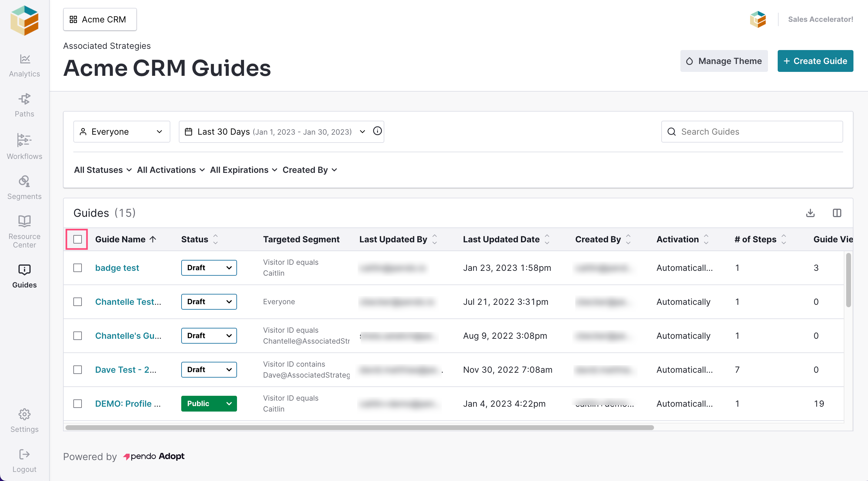Viewport: 868px width, 481px height.
Task: Select the Chantelle's Gu... row checkbox
Action: tap(78, 336)
